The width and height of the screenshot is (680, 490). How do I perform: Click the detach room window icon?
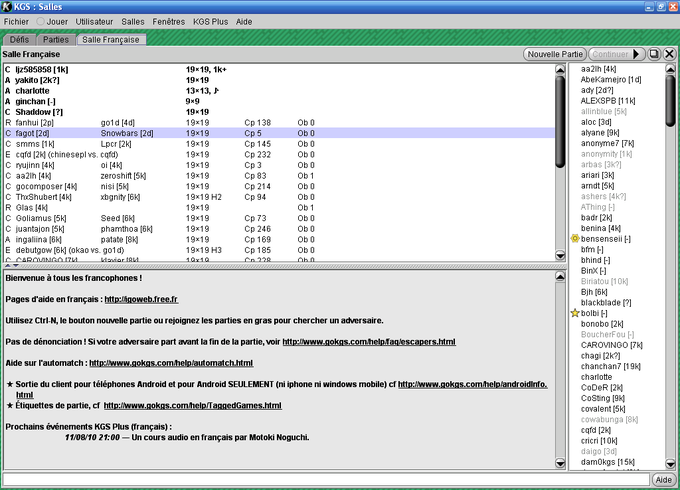click(x=654, y=54)
